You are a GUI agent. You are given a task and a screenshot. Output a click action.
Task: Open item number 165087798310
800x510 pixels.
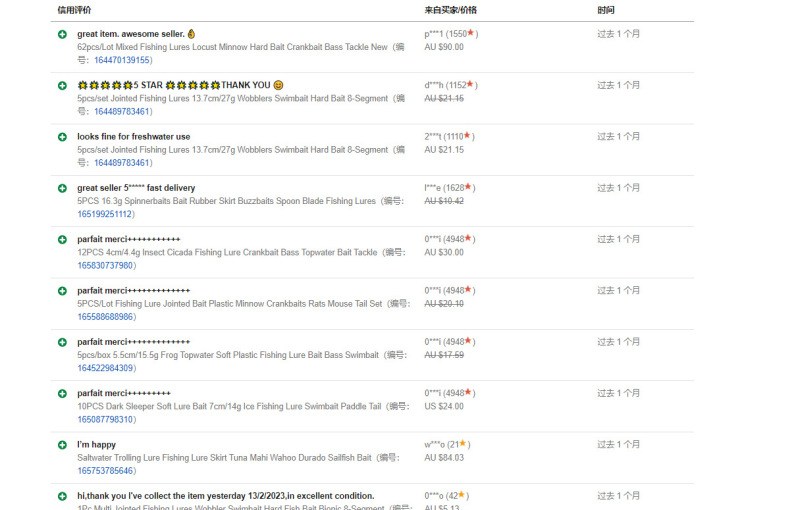coord(105,420)
